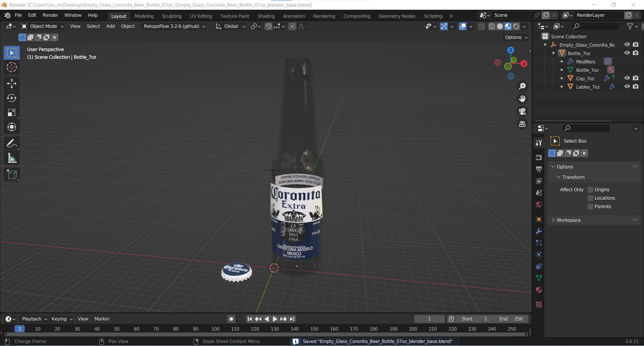Open the Options dropdown in viewport
Screen dimensions: 644x346
pyautogui.click(x=516, y=37)
